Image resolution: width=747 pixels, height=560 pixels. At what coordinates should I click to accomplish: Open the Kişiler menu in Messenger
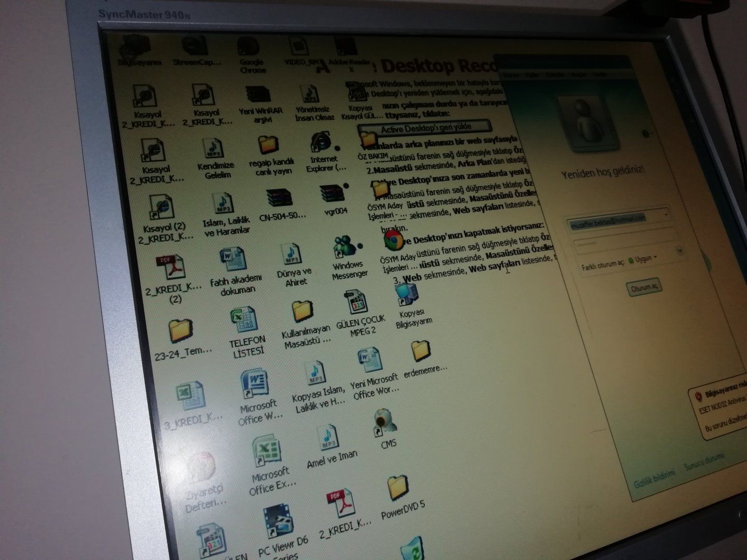click(532, 75)
